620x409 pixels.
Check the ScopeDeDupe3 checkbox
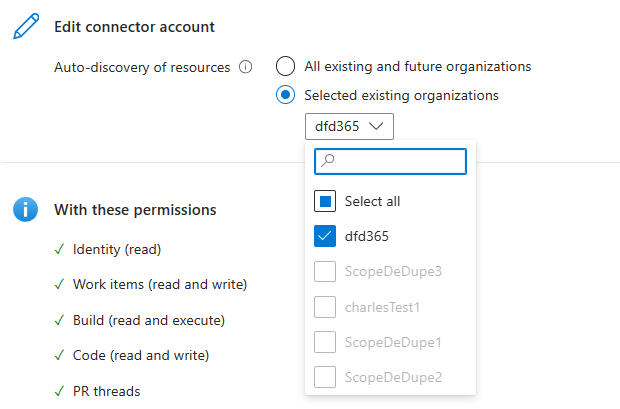325,271
